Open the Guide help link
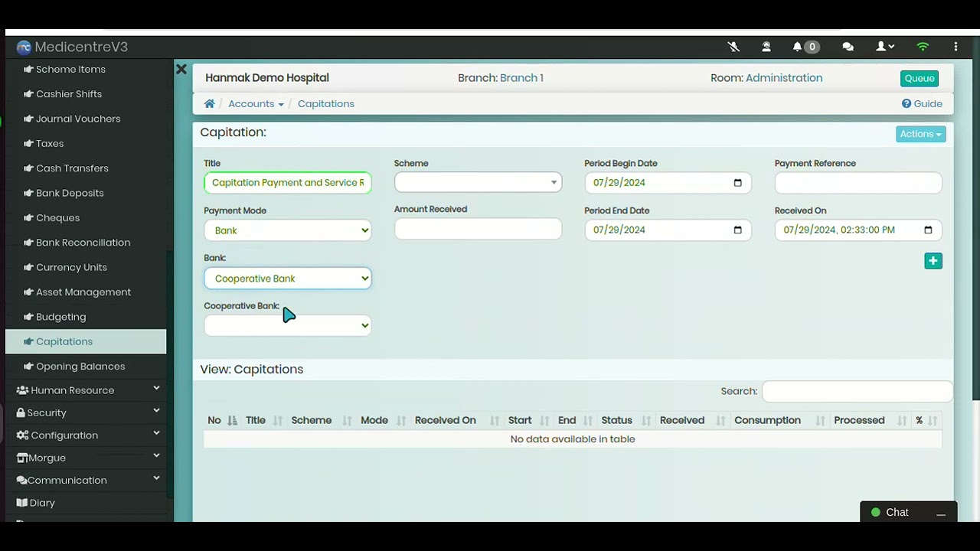Screen dimensions: 980x551 [x=922, y=103]
